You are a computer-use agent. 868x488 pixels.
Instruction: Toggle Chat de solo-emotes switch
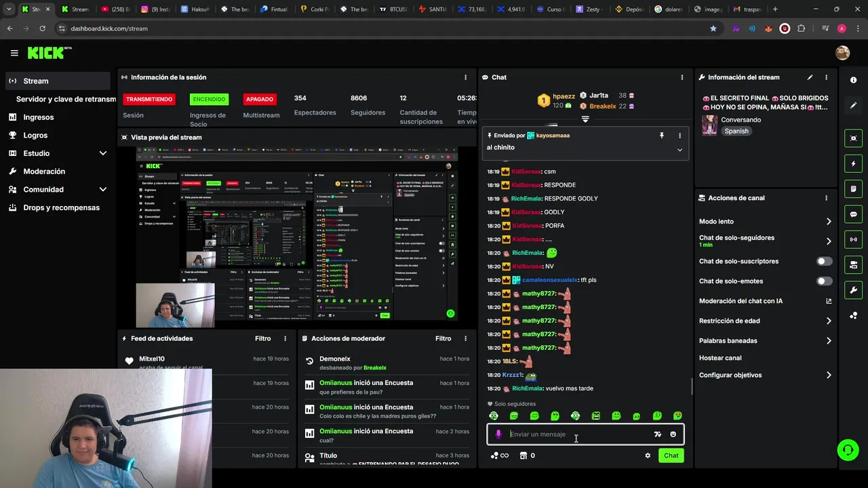[824, 281]
